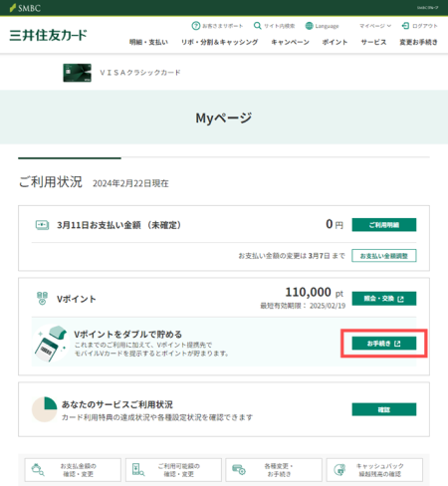Click the 最短有効期限 2025/02/19 text
This screenshot has height=486, width=448.
(x=303, y=306)
